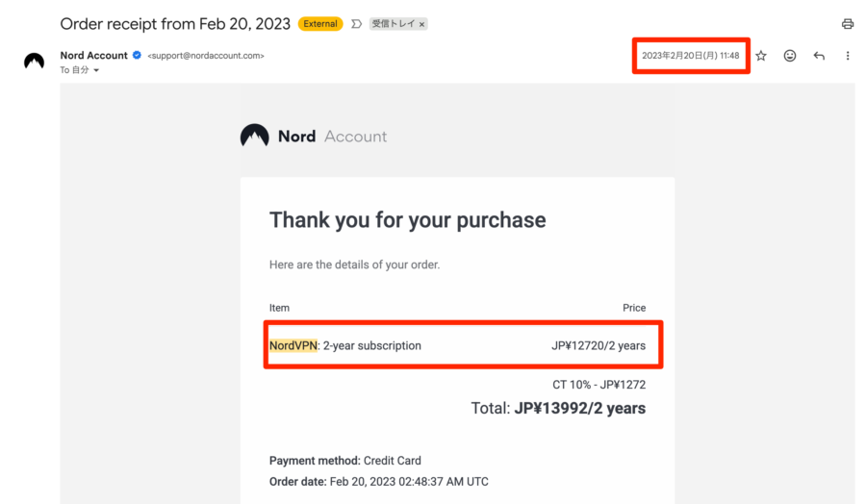
Task: Remove the 受信トレイ label with the x
Action: (x=421, y=24)
